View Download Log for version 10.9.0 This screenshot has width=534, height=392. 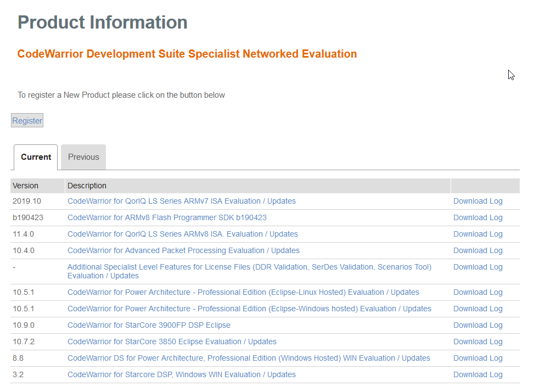pyautogui.click(x=477, y=326)
